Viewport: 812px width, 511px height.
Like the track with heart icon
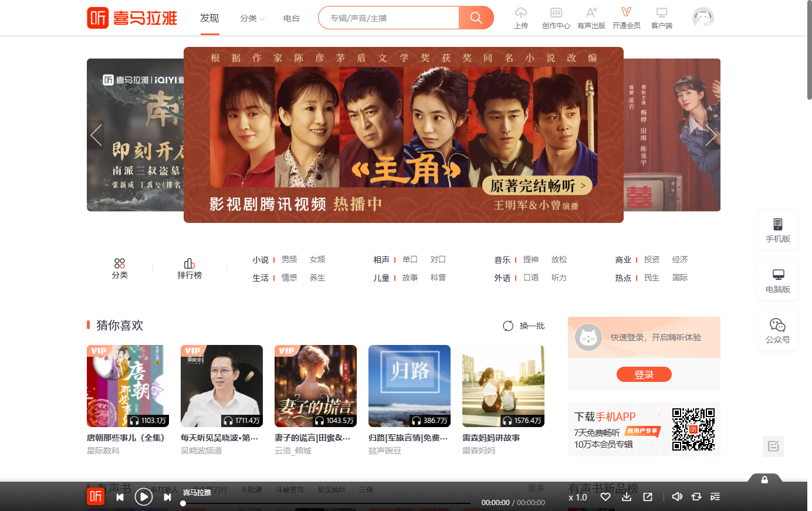pos(605,497)
